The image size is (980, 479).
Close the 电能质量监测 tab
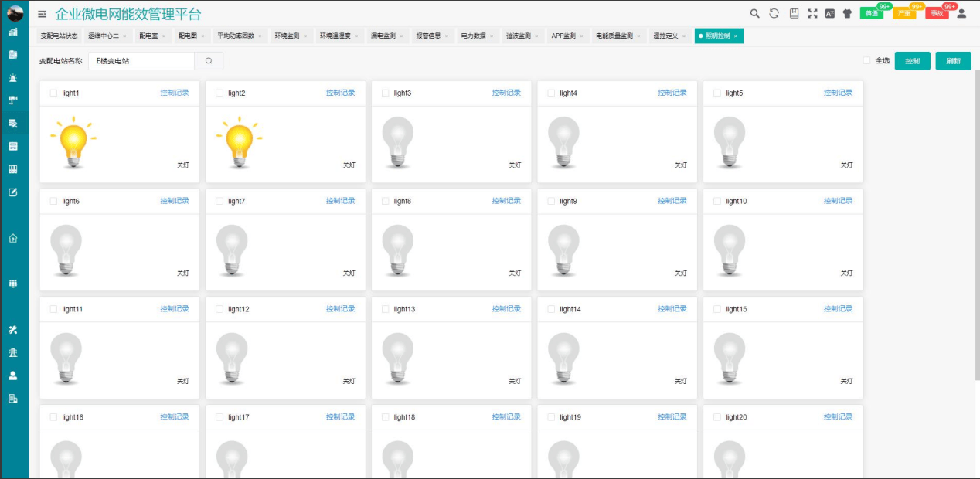(638, 36)
